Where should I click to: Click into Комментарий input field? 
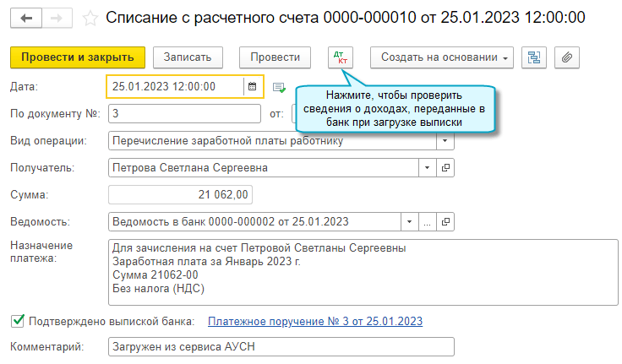click(x=281, y=346)
